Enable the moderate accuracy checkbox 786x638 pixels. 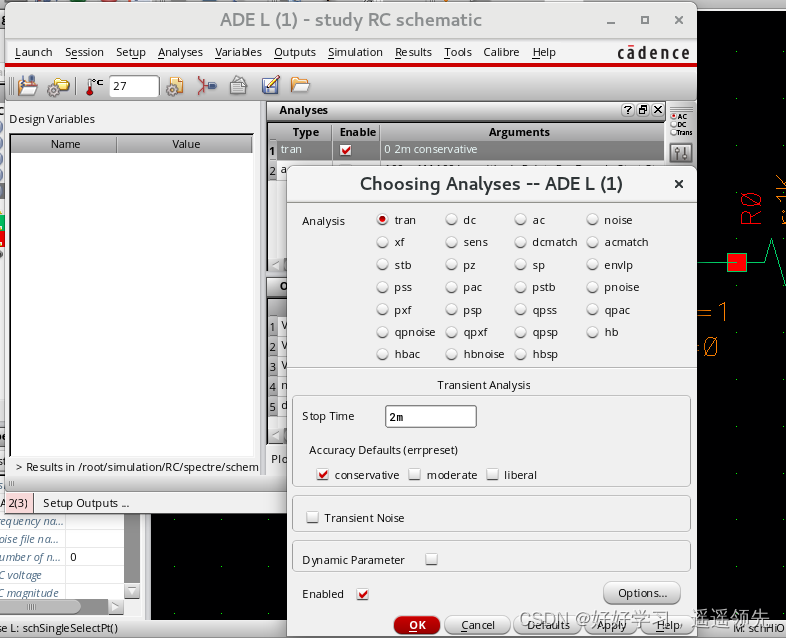click(414, 474)
